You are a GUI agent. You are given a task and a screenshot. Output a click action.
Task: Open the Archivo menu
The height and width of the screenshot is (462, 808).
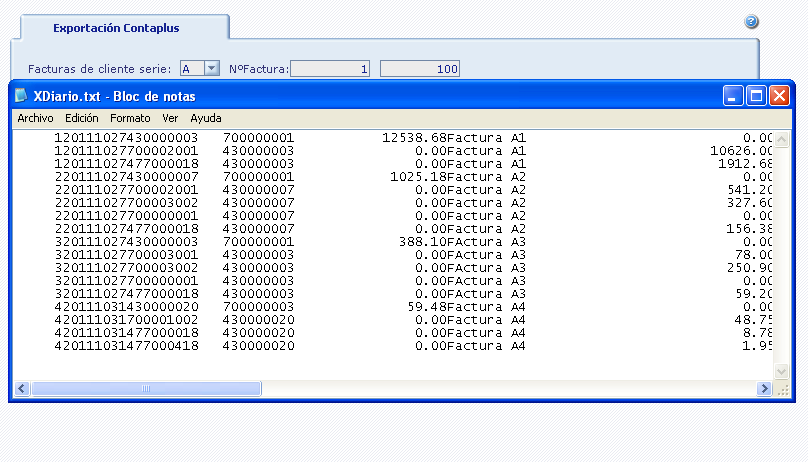[35, 118]
